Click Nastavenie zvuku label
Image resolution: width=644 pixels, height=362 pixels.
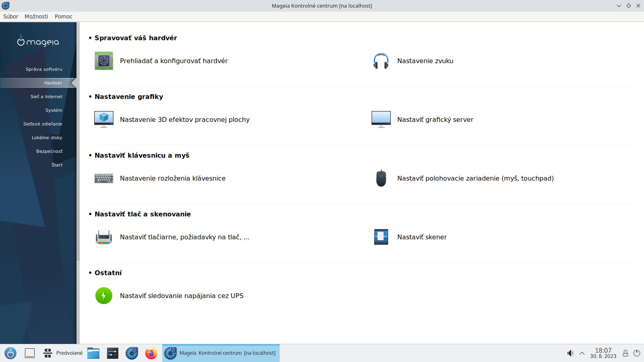pos(425,61)
